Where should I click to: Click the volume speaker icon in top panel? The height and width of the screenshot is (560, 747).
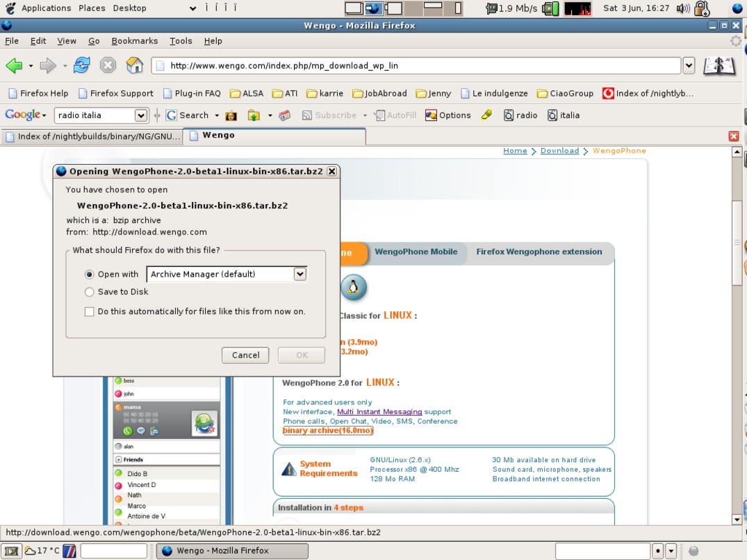[684, 8]
